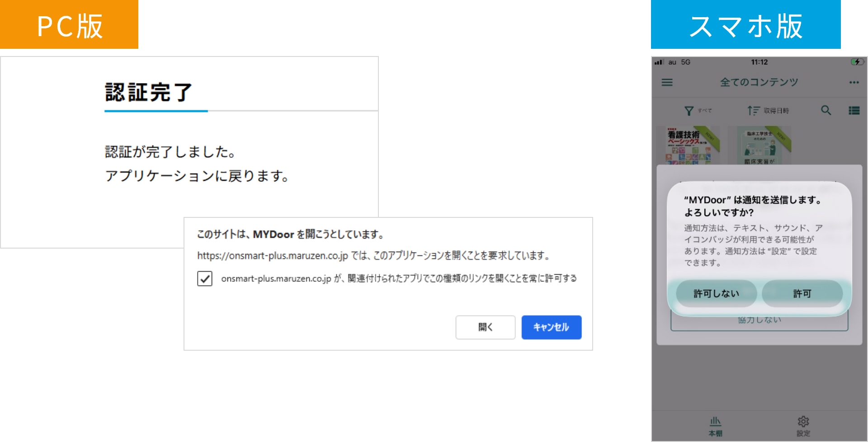Tap the "MYDoor" は通知を送信します prompt title
The image size is (868, 442).
click(x=753, y=206)
